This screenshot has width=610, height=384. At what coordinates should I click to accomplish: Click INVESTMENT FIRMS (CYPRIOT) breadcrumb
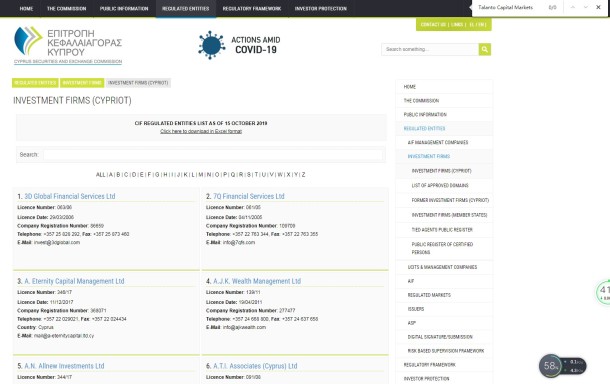(138, 83)
